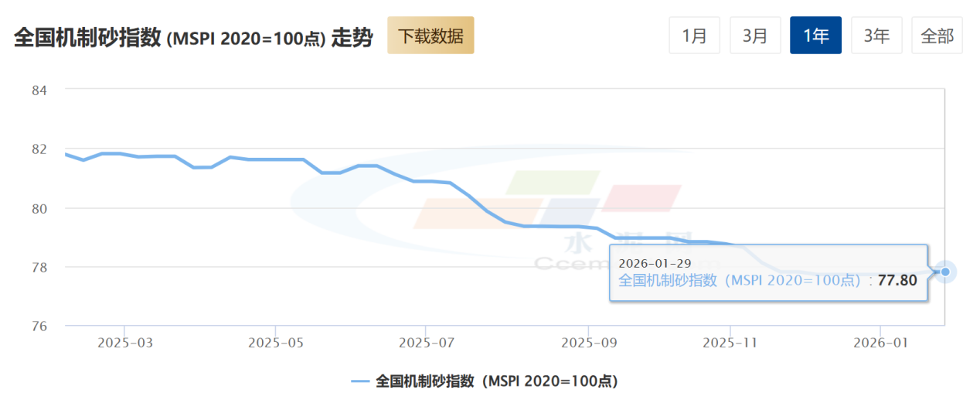Screen dimensions: 980x400
Task: Click the highlighted data point circle on the line
Action: coord(945,272)
